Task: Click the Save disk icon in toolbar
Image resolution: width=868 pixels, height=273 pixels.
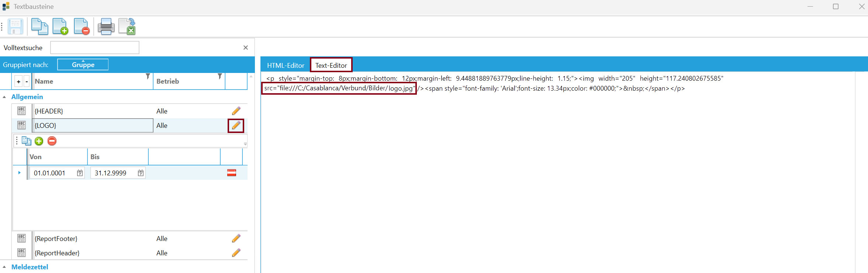Action: 15,27
